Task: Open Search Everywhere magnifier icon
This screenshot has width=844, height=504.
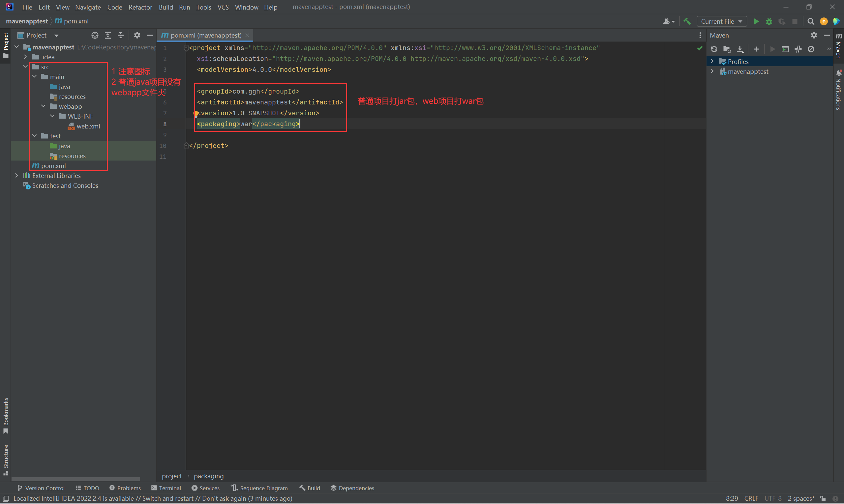Action: (811, 21)
